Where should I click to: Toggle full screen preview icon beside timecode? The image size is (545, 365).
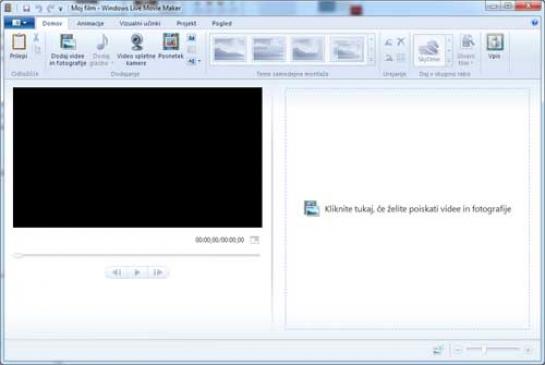tap(254, 240)
